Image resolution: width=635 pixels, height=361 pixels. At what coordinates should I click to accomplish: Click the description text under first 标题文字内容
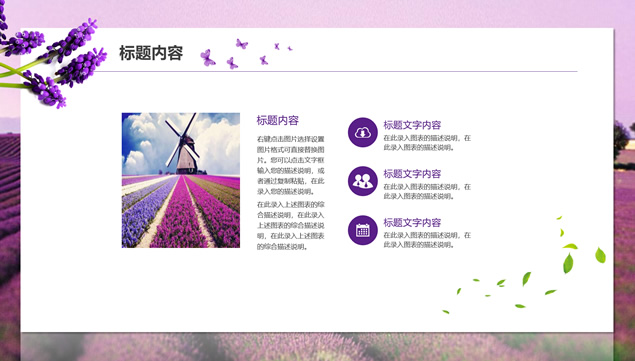click(x=427, y=143)
